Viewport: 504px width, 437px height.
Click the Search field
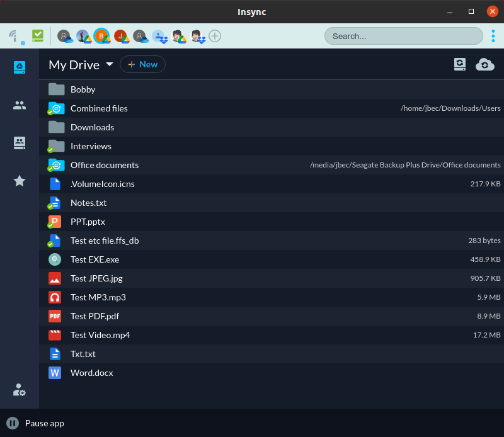(x=403, y=36)
